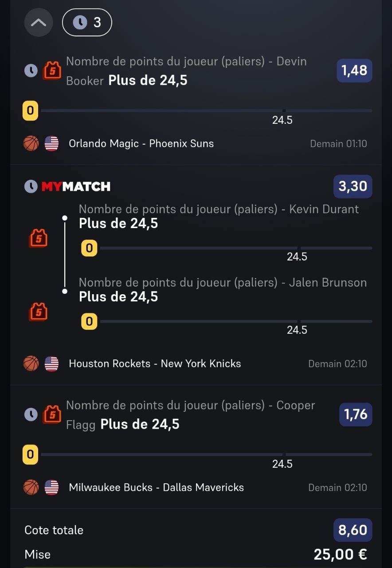Click the jersey icon beside the Kevin Durant selection
The image size is (392, 568).
tap(38, 239)
